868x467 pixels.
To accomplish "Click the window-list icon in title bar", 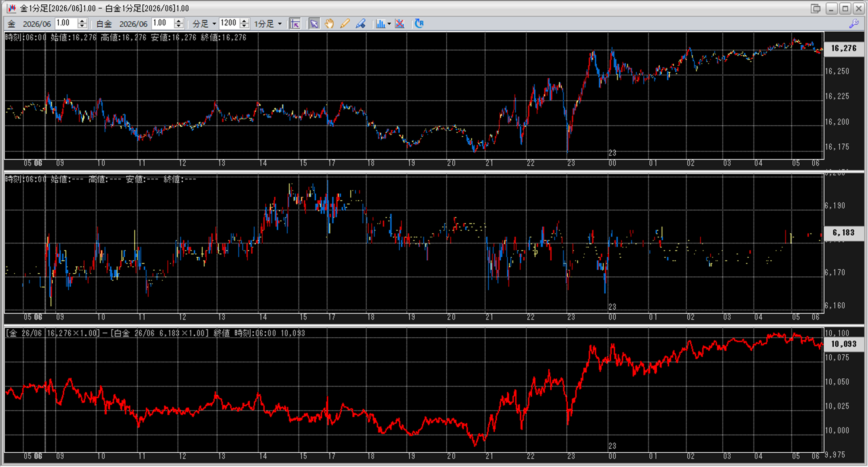I will [815, 8].
